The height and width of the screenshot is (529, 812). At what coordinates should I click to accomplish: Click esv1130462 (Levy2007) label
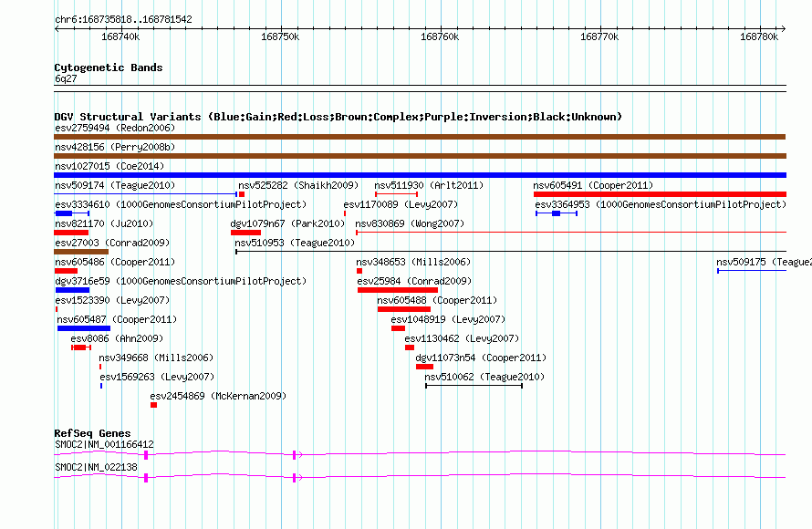tap(462, 338)
